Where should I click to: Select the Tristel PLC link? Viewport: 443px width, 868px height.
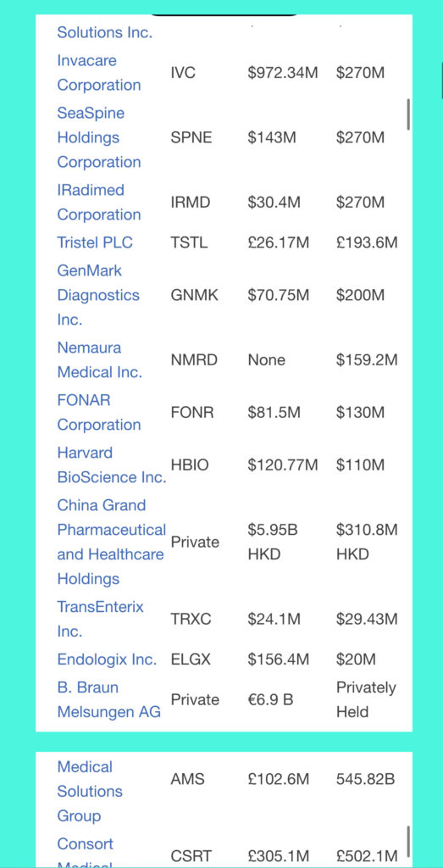[x=95, y=242]
